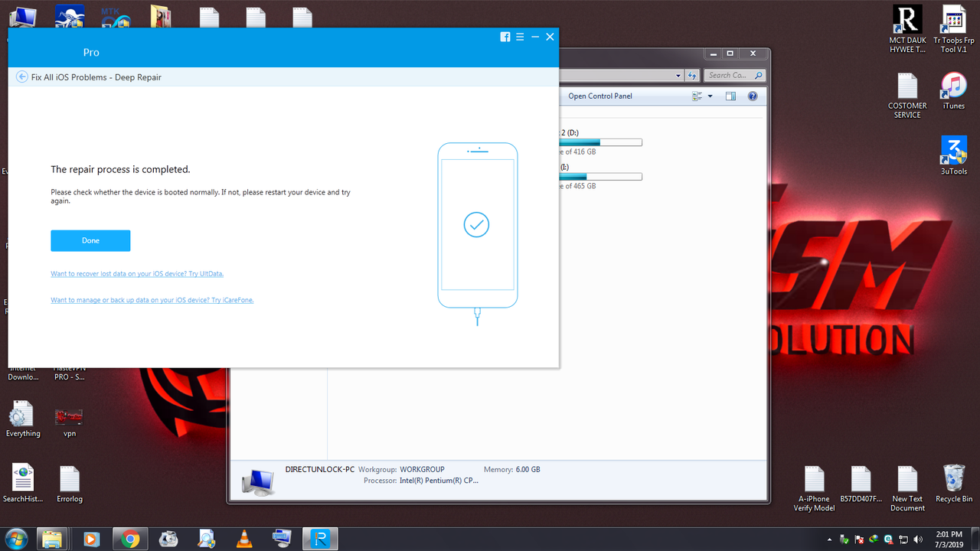This screenshot has width=980, height=551.
Task: Toggle the preview pane in Explorer
Action: tap(730, 96)
